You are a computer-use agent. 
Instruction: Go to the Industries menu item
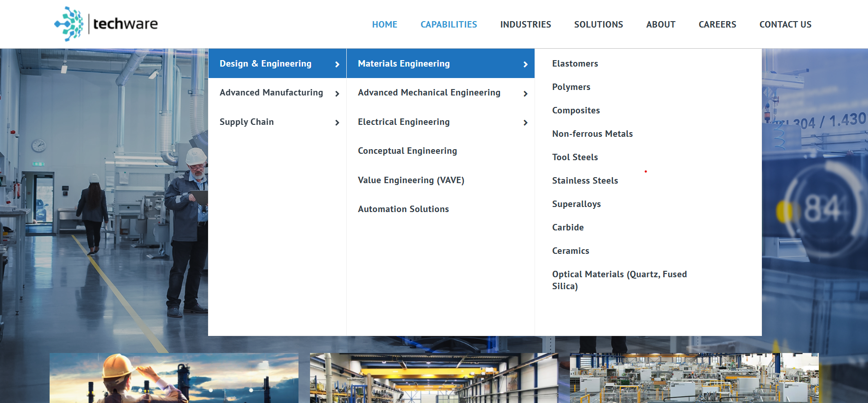click(525, 24)
